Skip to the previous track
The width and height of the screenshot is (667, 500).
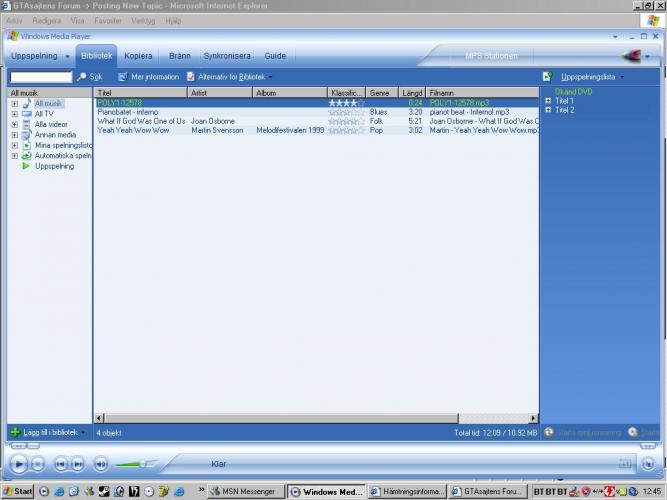[x=59, y=464]
